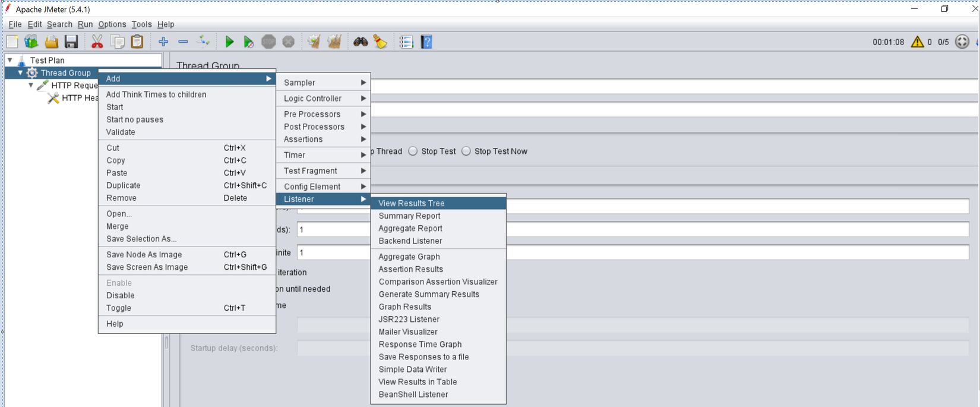This screenshot has width=980, height=407.
Task: Click the HTTP Request pipette icon in the tree
Action: (43, 86)
